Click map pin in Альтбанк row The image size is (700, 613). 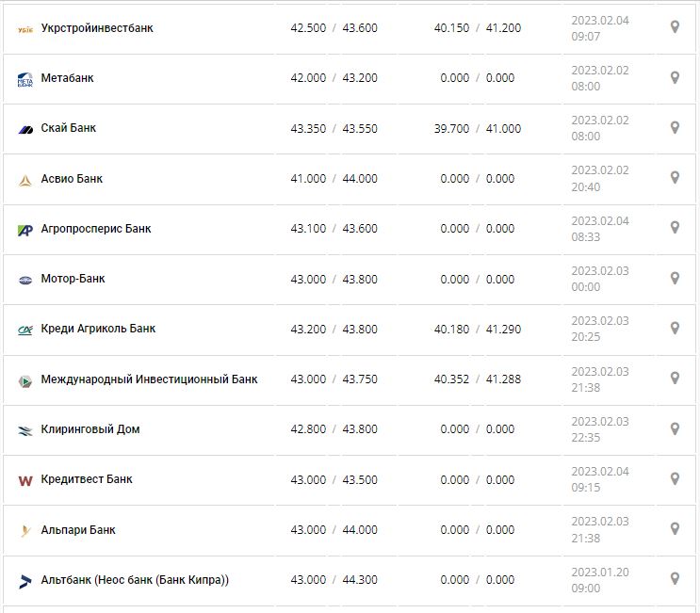point(675,578)
